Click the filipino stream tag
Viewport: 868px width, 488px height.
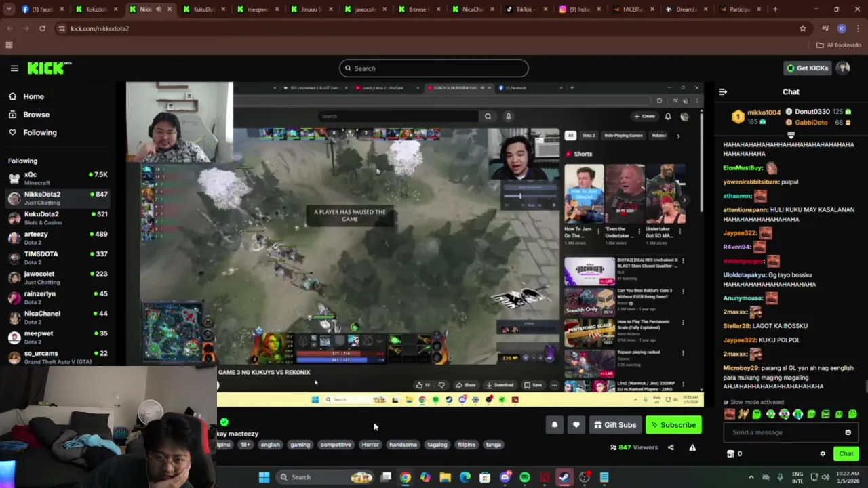(467, 445)
